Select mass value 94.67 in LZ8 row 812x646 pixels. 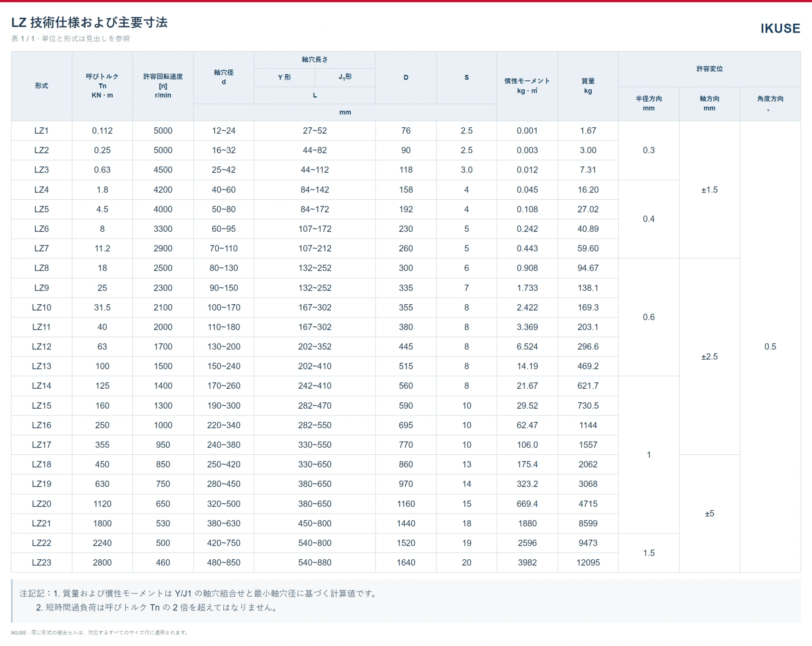588,268
